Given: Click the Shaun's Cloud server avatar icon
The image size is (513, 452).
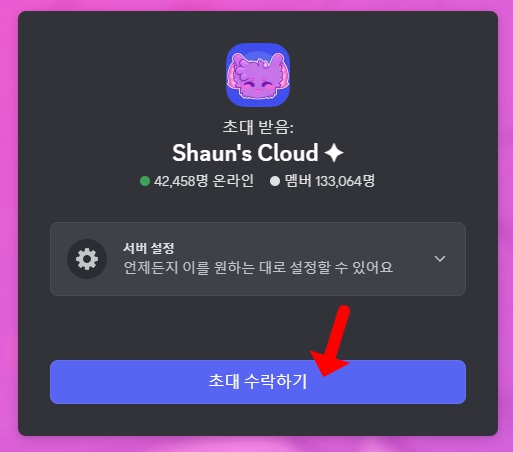Looking at the screenshot, I should (x=258, y=75).
